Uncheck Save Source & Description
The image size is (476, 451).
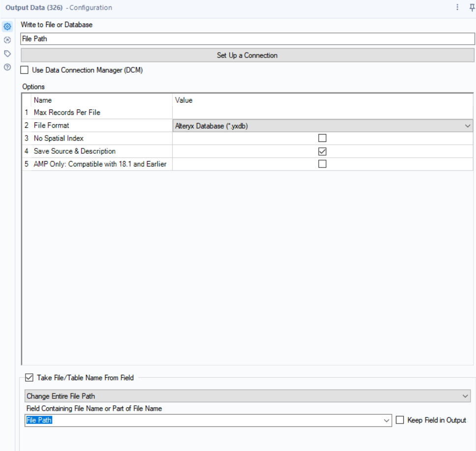click(322, 151)
